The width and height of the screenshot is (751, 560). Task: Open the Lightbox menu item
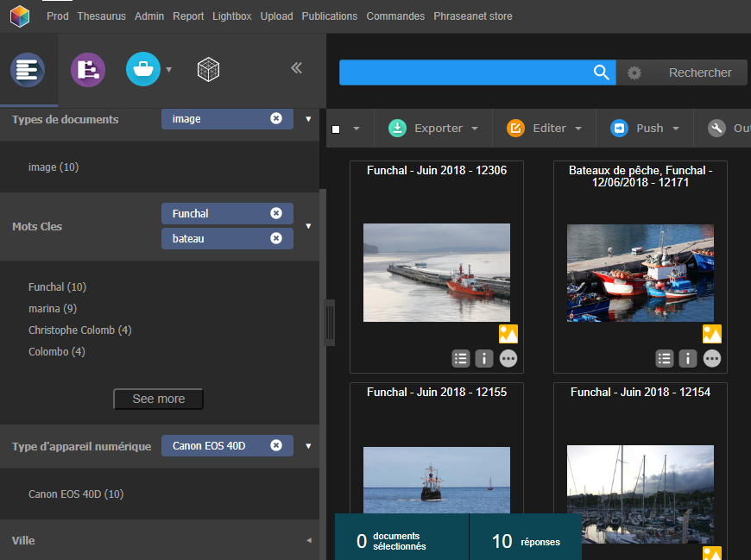[233, 16]
